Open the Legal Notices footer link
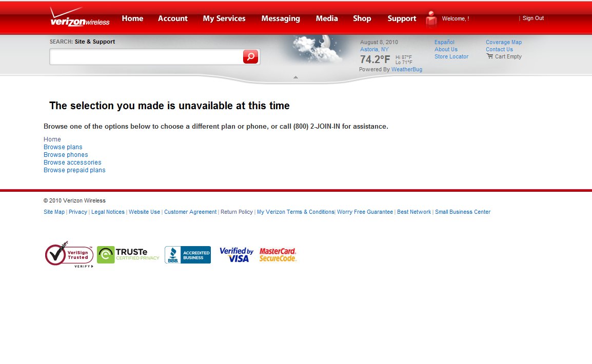 click(x=108, y=212)
